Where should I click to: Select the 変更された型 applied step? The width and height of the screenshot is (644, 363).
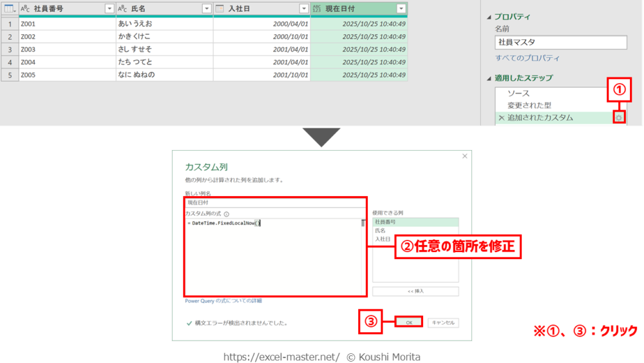click(x=529, y=105)
